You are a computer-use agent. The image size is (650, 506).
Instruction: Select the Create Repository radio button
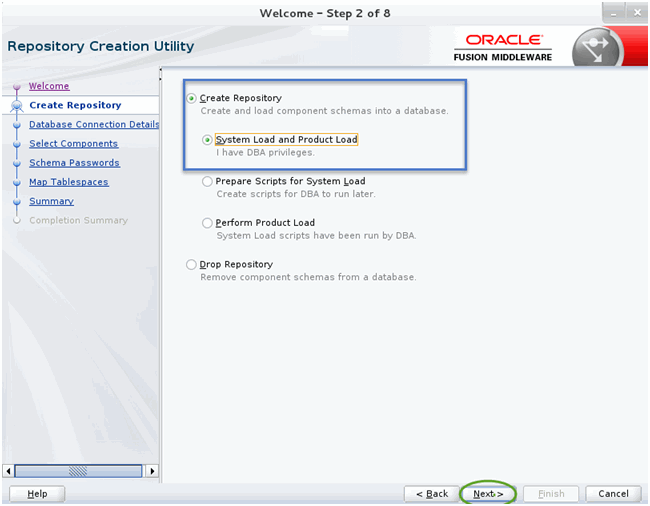pyautogui.click(x=191, y=98)
